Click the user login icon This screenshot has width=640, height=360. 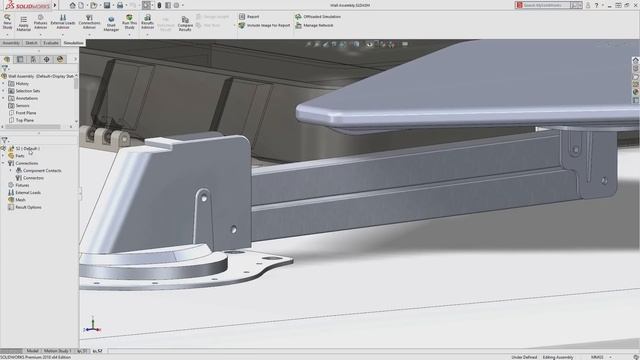click(x=588, y=5)
